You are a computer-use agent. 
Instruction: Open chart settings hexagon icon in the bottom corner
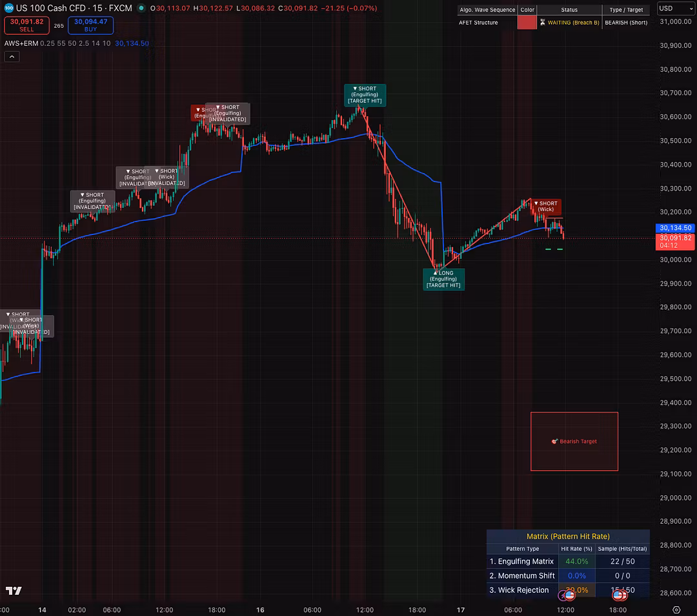click(676, 610)
